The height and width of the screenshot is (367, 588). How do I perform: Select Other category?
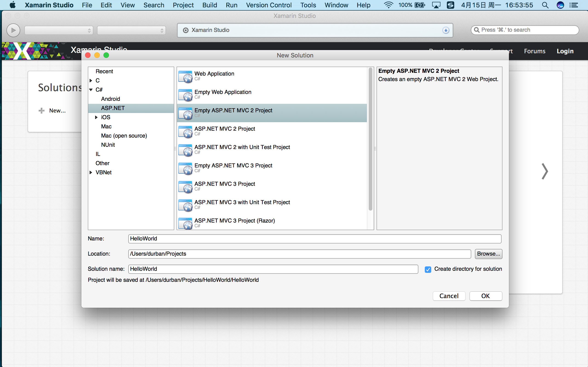pos(102,164)
